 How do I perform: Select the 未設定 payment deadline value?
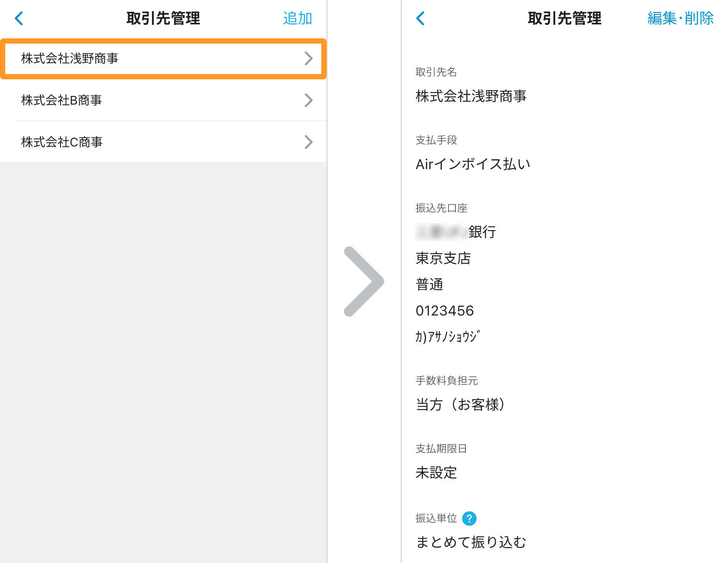436,473
